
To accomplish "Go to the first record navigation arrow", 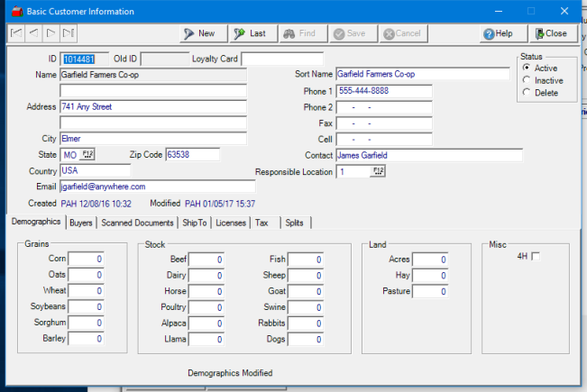I will (15, 33).
